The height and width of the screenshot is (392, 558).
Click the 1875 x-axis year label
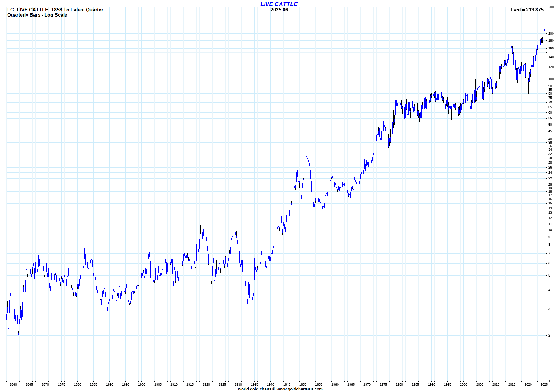coord(62,384)
